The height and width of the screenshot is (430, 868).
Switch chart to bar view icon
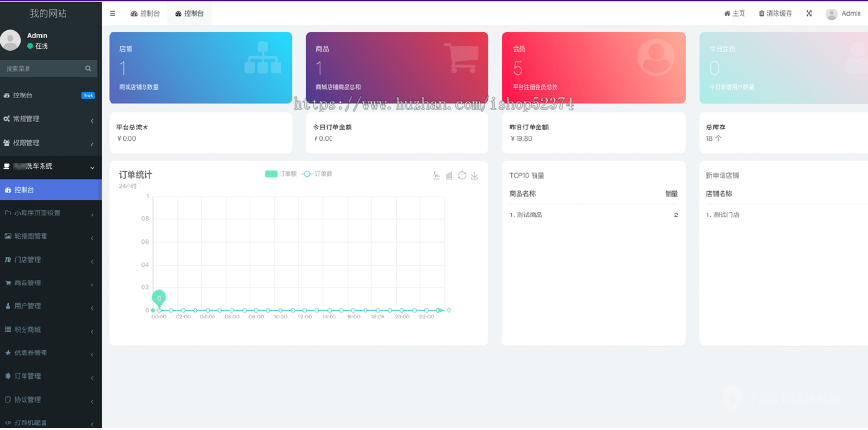click(449, 175)
